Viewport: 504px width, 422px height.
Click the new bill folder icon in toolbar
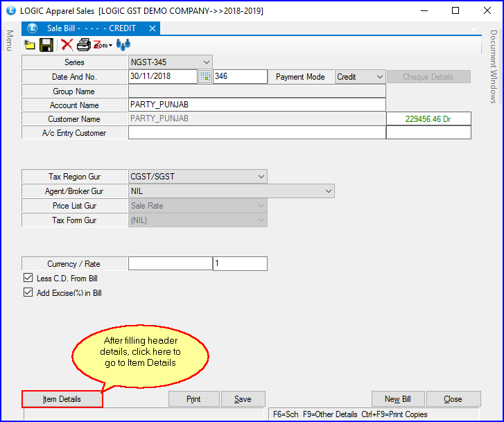30,44
